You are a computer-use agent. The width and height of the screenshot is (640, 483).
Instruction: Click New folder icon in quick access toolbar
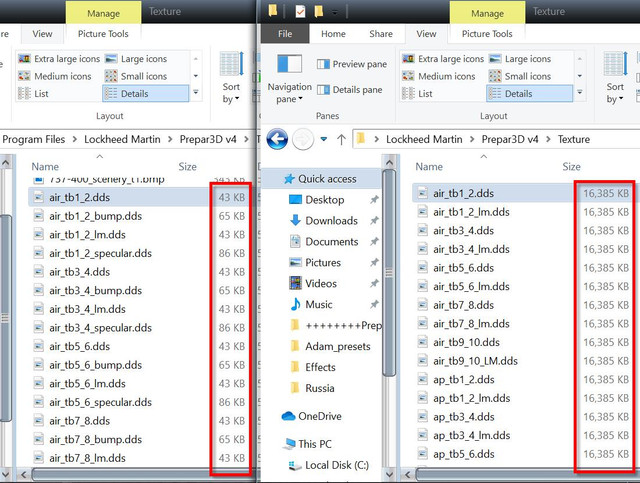pyautogui.click(x=319, y=11)
